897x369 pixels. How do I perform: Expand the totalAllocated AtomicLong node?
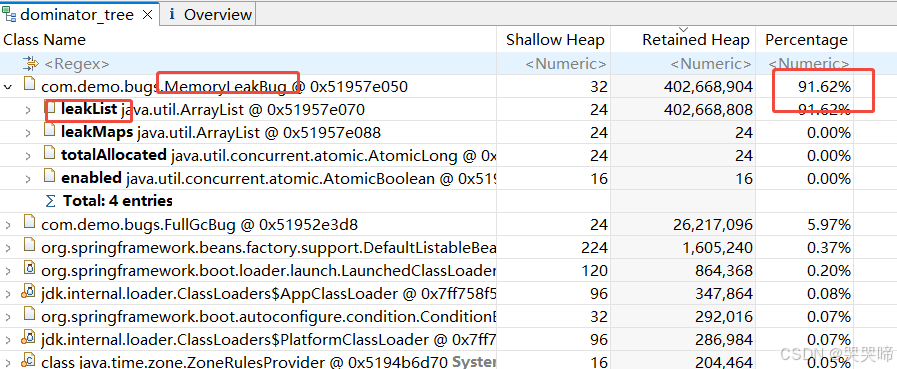click(x=27, y=156)
